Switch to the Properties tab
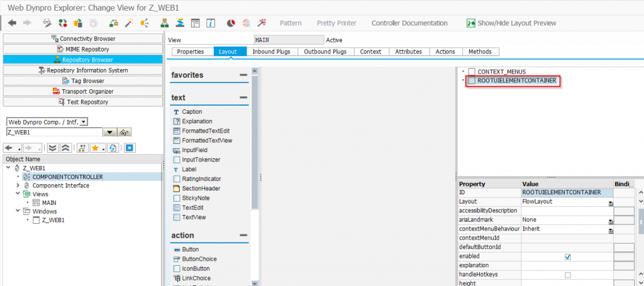Viewport: 644px width, 286px height. (191, 52)
